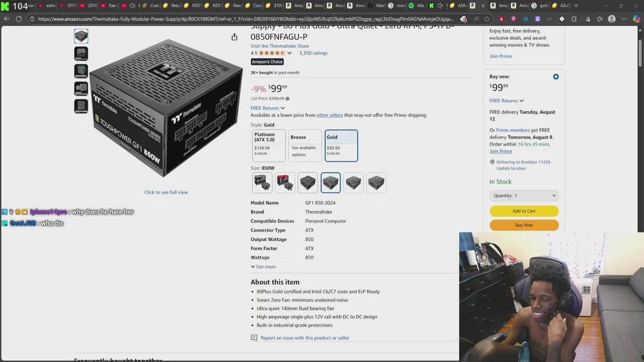Open the Copilot sidebar icon

point(637,19)
